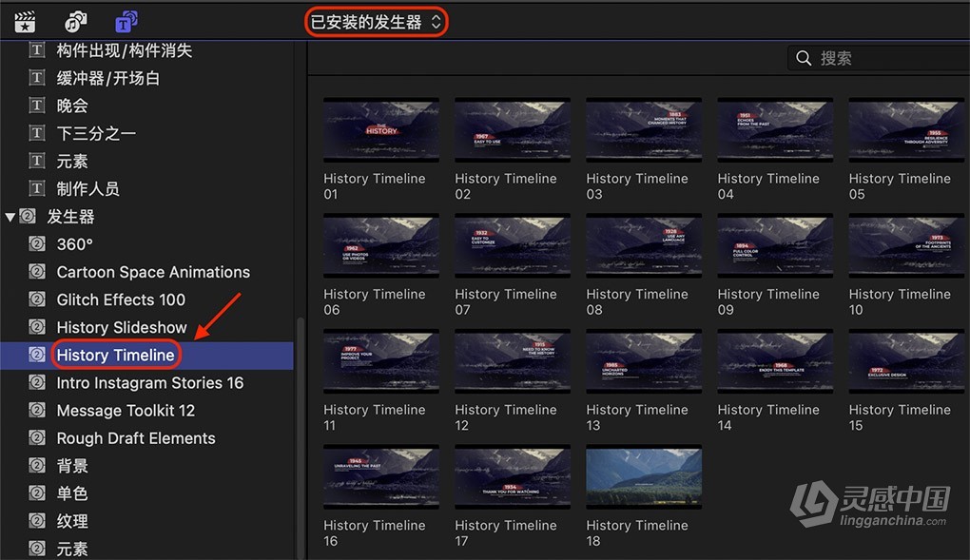Select the History Timeline 11 thumbnail
This screenshot has height=560, width=970.
point(381,361)
